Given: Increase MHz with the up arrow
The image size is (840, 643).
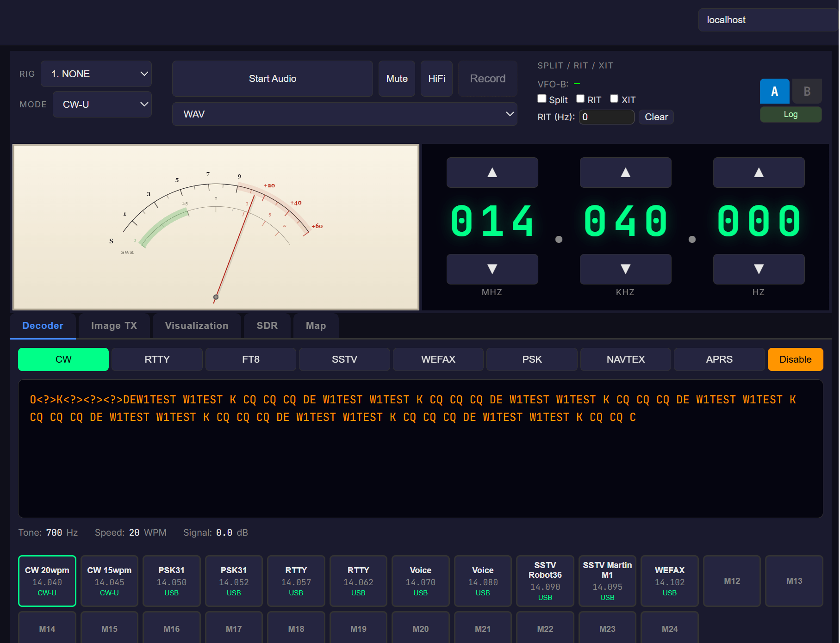Looking at the screenshot, I should point(492,173).
